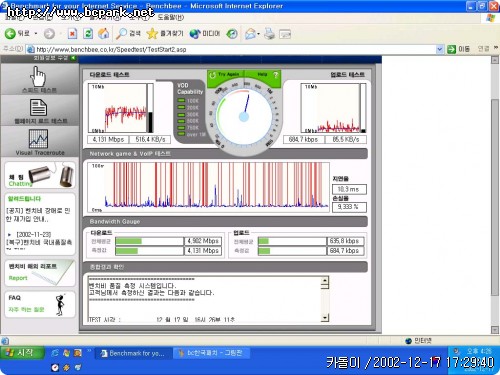This screenshot has width=500, height=375.
Task: Open the webpage load test document icon
Action: point(38,107)
